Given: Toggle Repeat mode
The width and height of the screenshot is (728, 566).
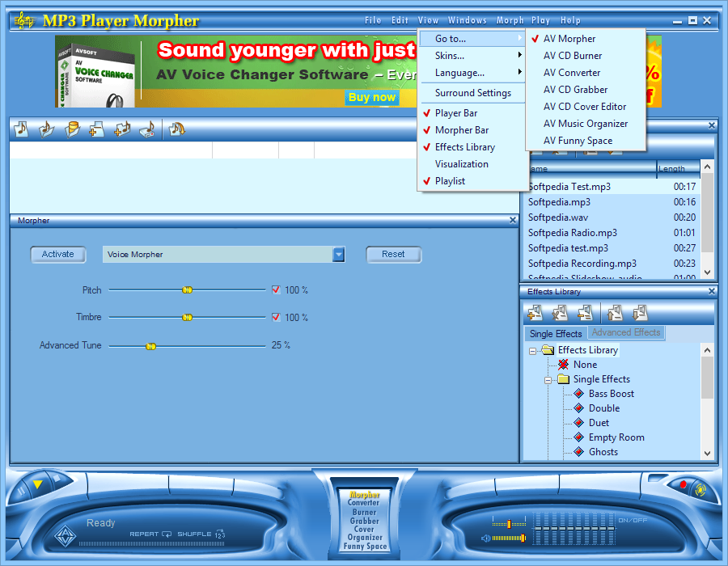Looking at the screenshot, I should (x=150, y=534).
